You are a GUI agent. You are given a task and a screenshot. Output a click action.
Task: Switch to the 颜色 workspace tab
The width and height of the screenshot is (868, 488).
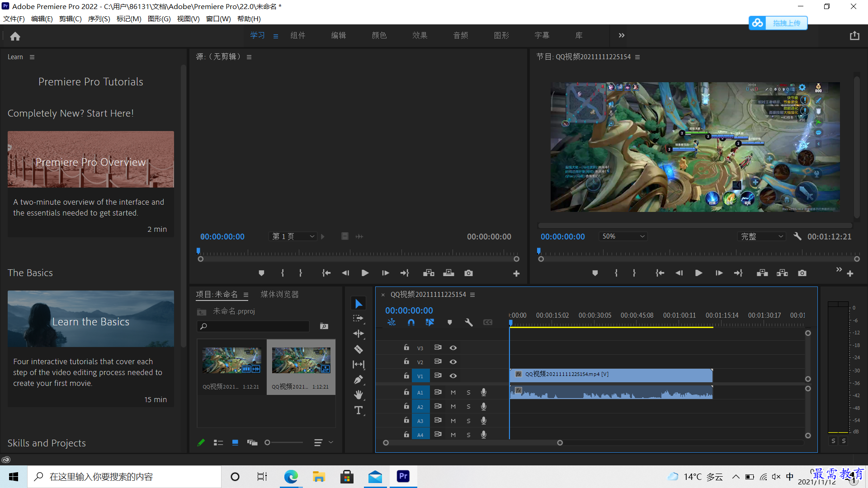[x=379, y=35]
